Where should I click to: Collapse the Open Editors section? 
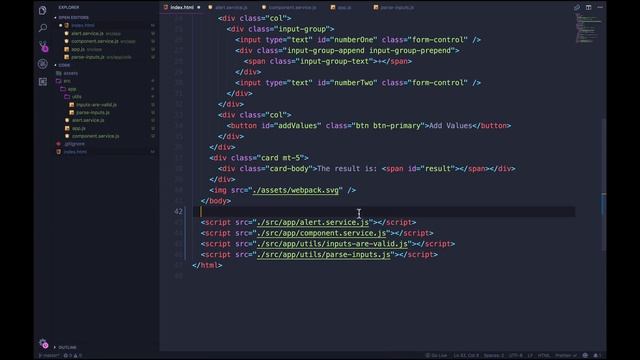[73, 18]
